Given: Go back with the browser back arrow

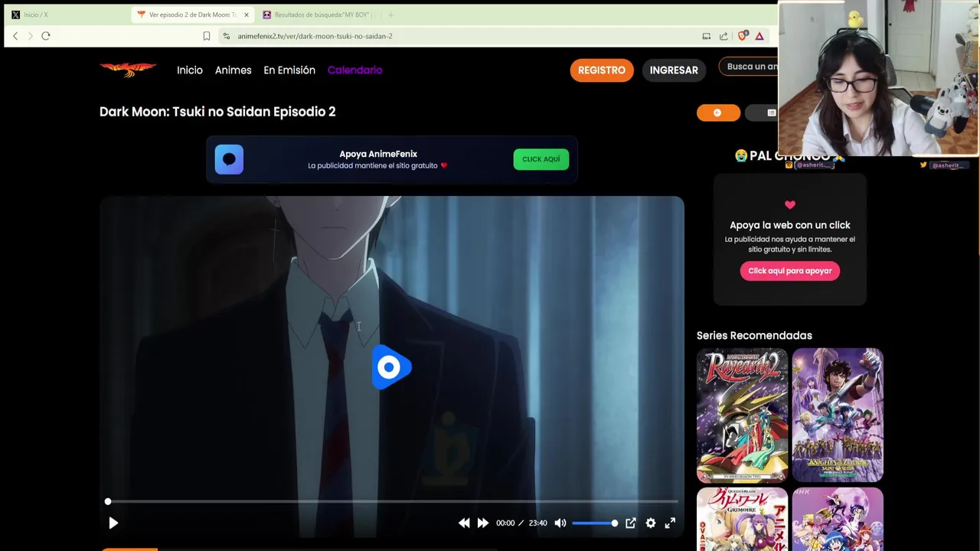Looking at the screenshot, I should point(15,36).
